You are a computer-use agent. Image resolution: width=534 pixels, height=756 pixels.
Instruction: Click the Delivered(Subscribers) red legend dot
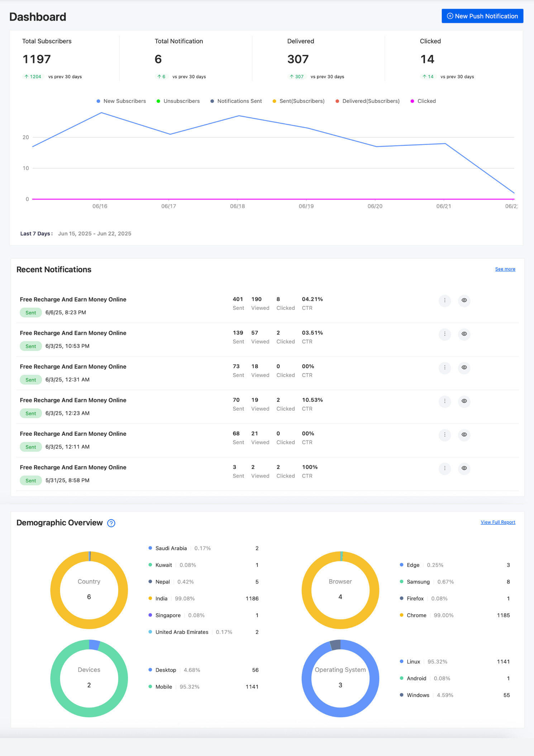337,101
